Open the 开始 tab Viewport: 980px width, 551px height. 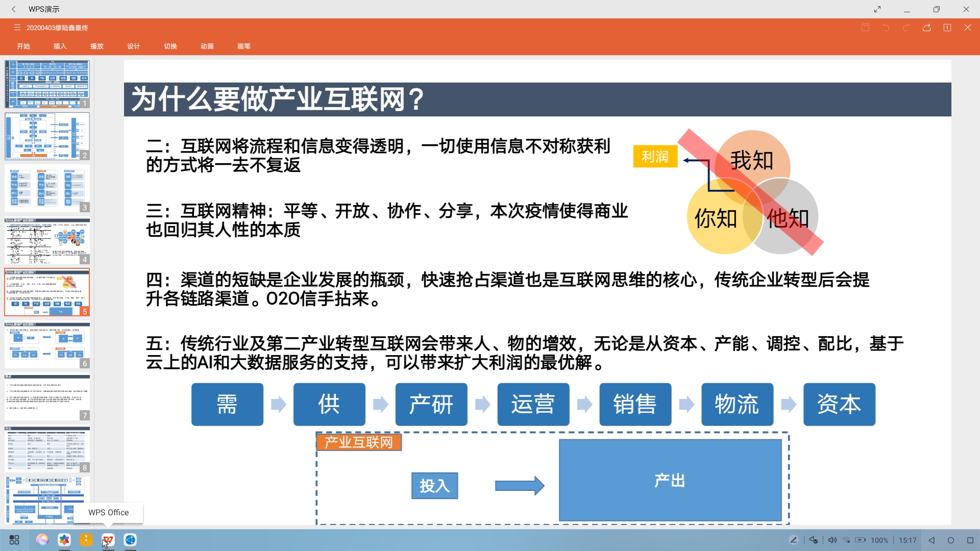pyautogui.click(x=23, y=46)
